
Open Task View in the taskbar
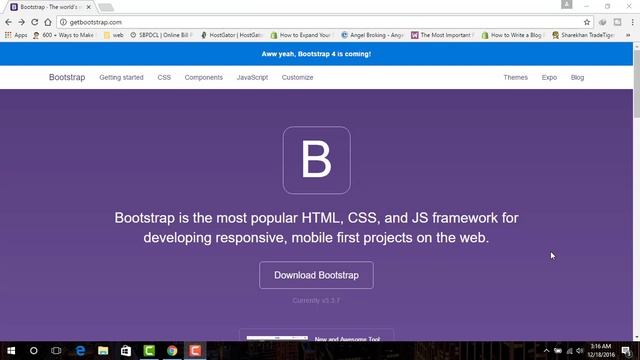(56, 351)
